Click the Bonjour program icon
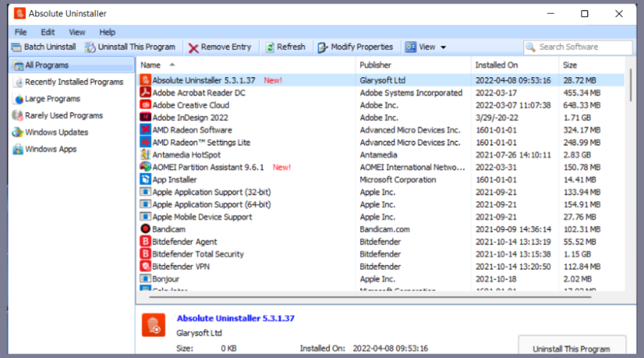Screen dimensions: 644x358 coord(145,279)
